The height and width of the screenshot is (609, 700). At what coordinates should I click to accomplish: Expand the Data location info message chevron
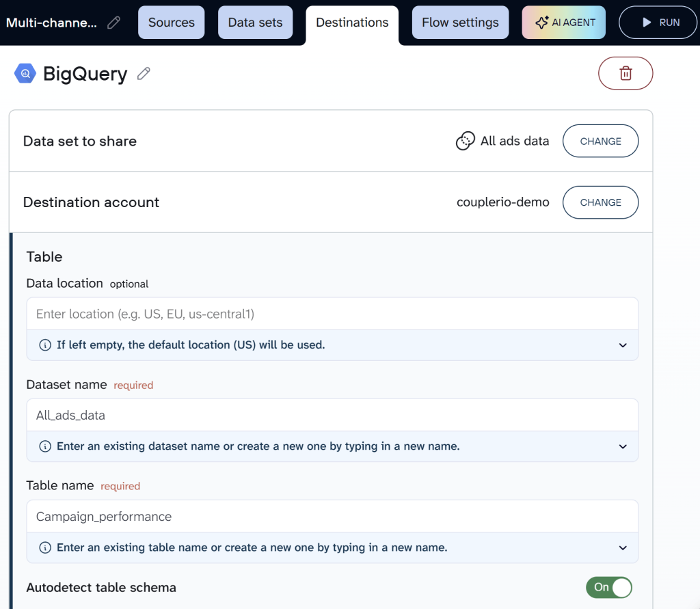coord(623,345)
